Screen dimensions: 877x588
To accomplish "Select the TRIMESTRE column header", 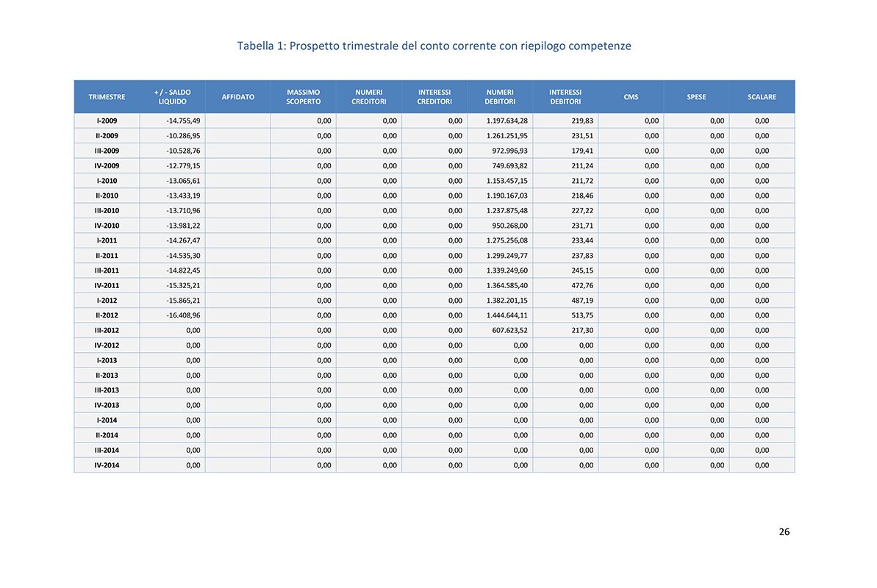I will tap(107, 97).
